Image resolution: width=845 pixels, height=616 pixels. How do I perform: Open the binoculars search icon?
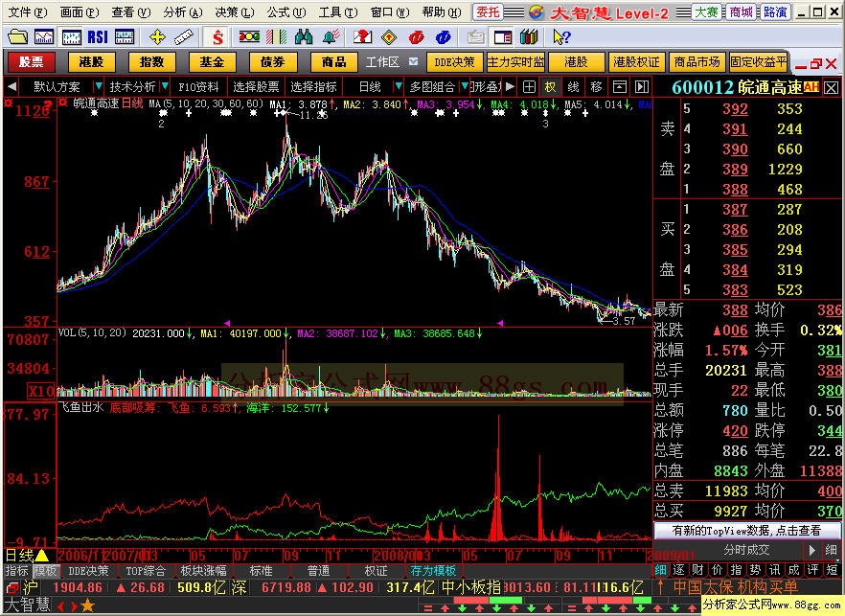[304, 37]
